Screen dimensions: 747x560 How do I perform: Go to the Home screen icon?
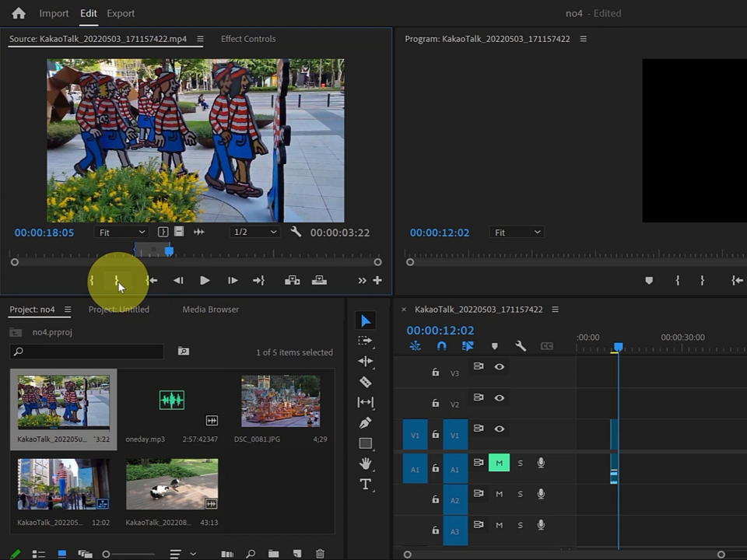click(x=19, y=13)
